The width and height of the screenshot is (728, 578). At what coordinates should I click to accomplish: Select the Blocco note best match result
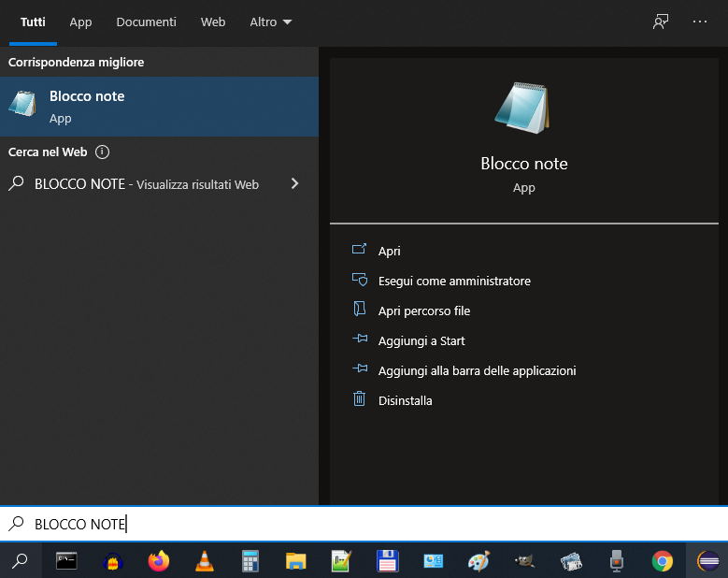(159, 107)
